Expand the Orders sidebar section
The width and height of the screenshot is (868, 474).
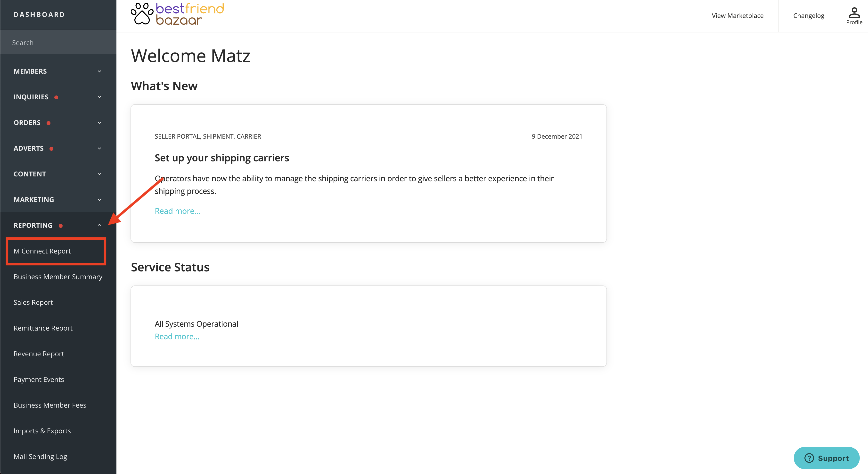58,123
